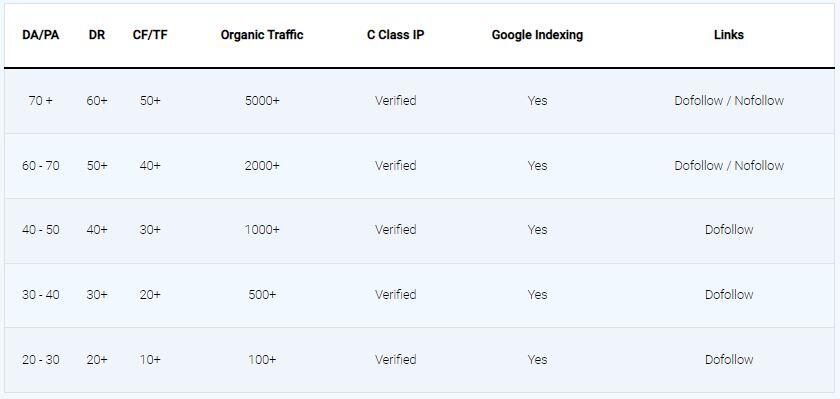Click Dofollow / Nofollow in first row
Image resolution: width=840 pixels, height=399 pixels.
(729, 101)
